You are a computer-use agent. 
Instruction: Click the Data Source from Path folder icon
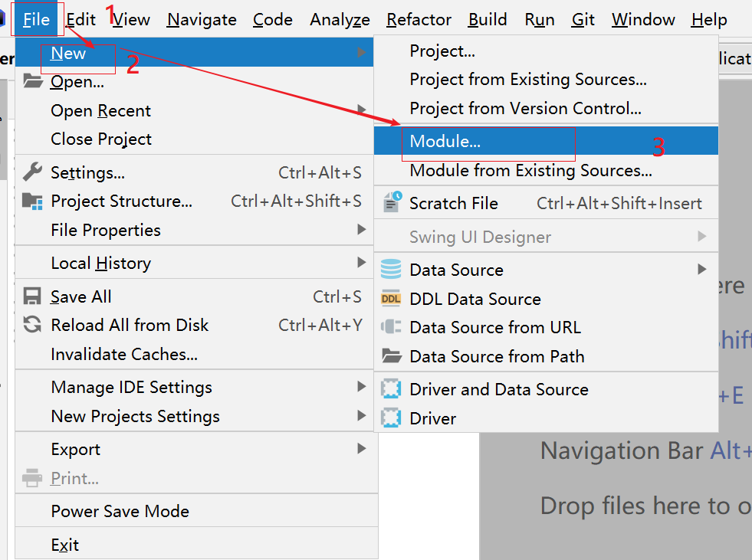coord(392,355)
